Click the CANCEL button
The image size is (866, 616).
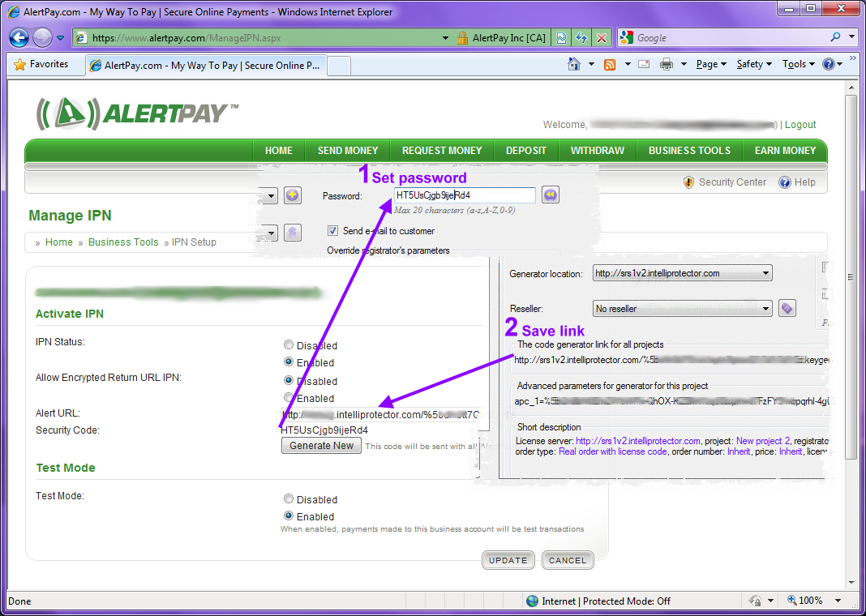tap(568, 560)
